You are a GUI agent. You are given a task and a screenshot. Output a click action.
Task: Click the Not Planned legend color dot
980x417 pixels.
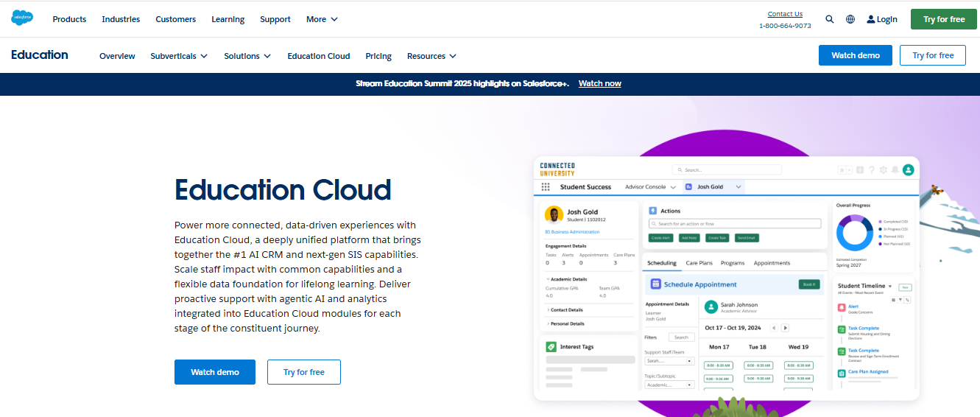pos(880,244)
